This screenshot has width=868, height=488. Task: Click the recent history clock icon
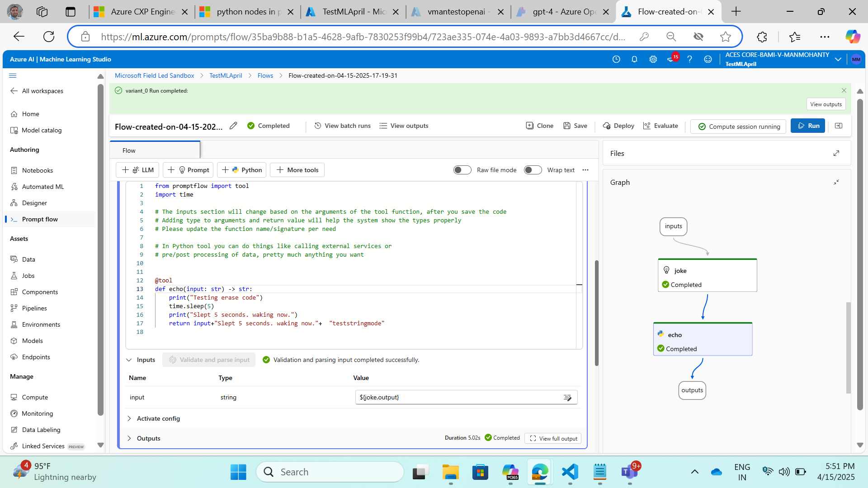click(x=616, y=59)
